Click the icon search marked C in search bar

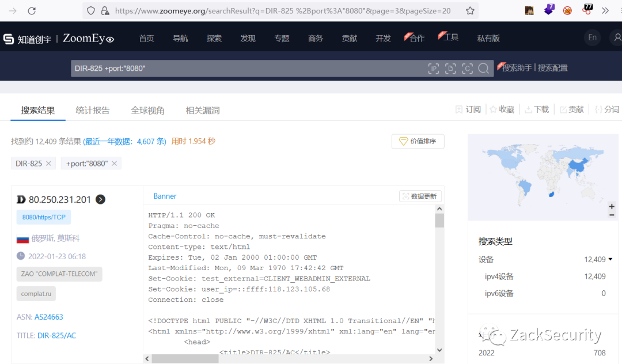pos(467,69)
